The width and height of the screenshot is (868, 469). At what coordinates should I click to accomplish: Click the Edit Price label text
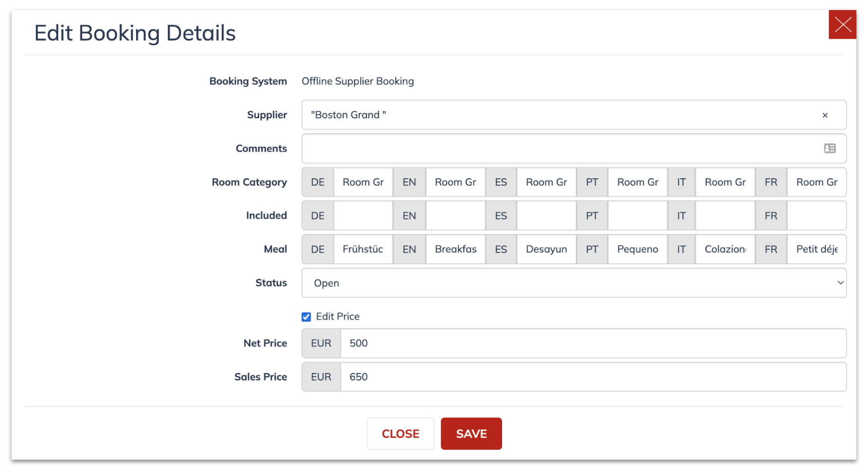pos(338,317)
